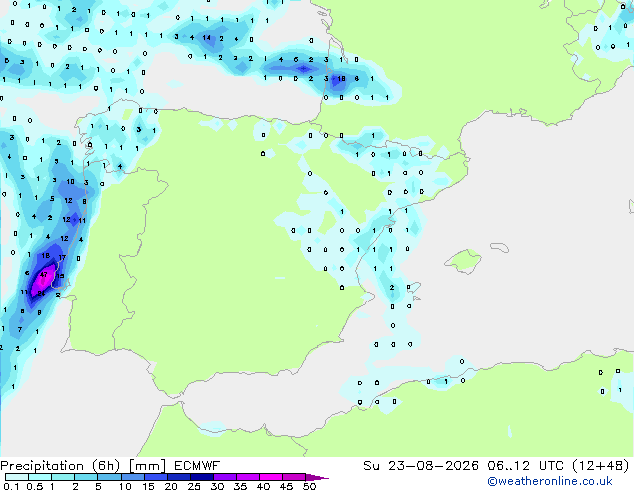Click the '7' value southwest of Portugal
The width and height of the screenshot is (634, 490).
20,329
